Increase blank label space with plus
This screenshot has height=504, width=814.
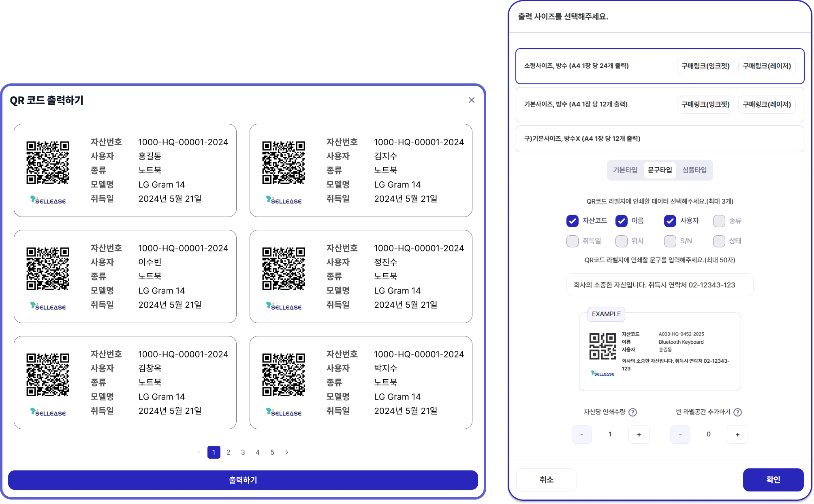(x=737, y=434)
